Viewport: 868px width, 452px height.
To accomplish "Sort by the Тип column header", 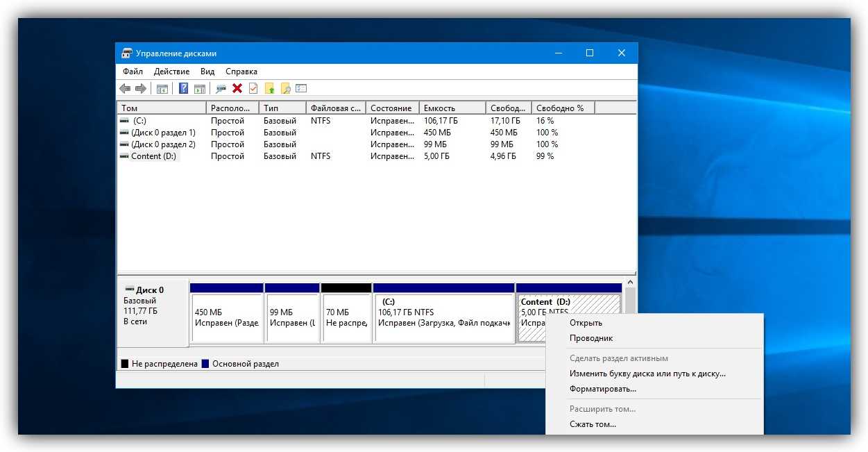I will click(x=282, y=108).
